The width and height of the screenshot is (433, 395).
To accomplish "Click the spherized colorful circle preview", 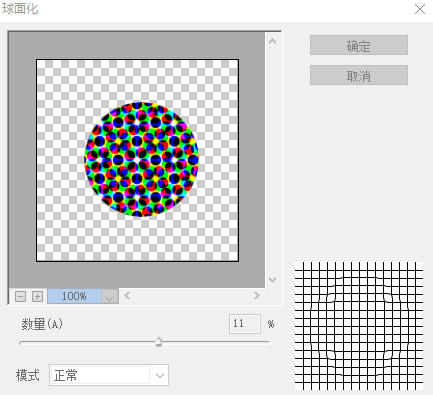I will coord(142,159).
